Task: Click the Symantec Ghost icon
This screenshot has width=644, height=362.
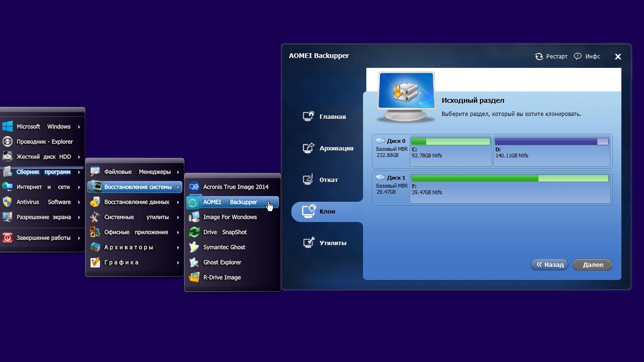Action: tap(194, 247)
